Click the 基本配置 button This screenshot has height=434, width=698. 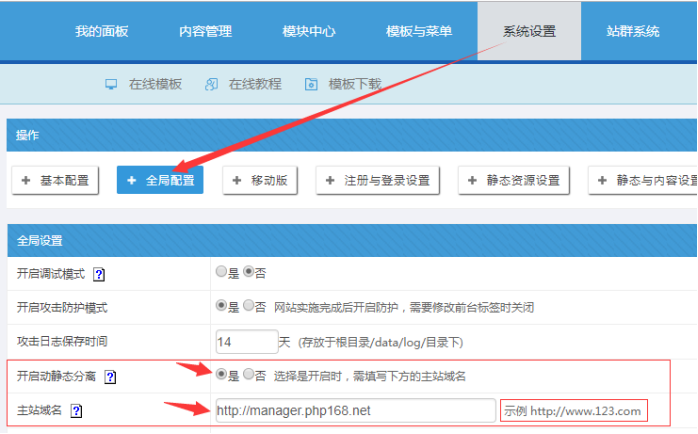[x=55, y=180]
